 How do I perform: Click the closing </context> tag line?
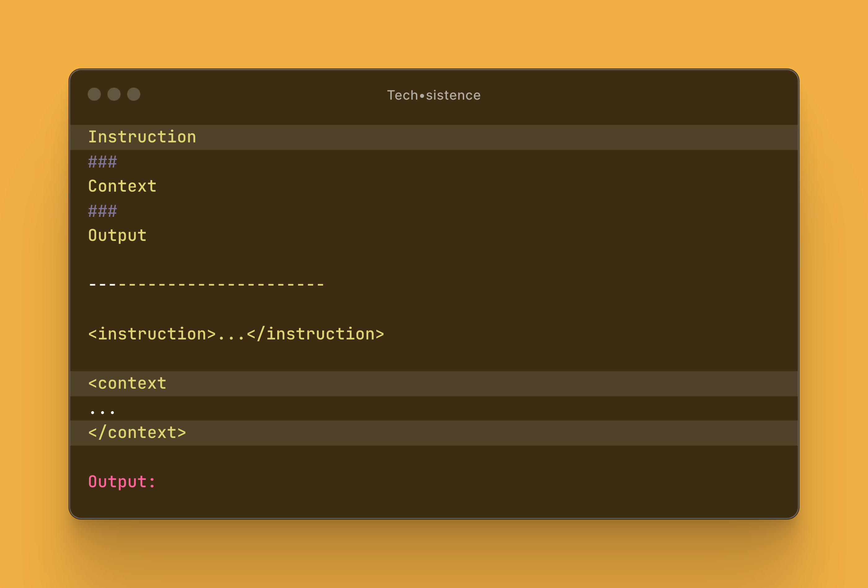point(137,433)
